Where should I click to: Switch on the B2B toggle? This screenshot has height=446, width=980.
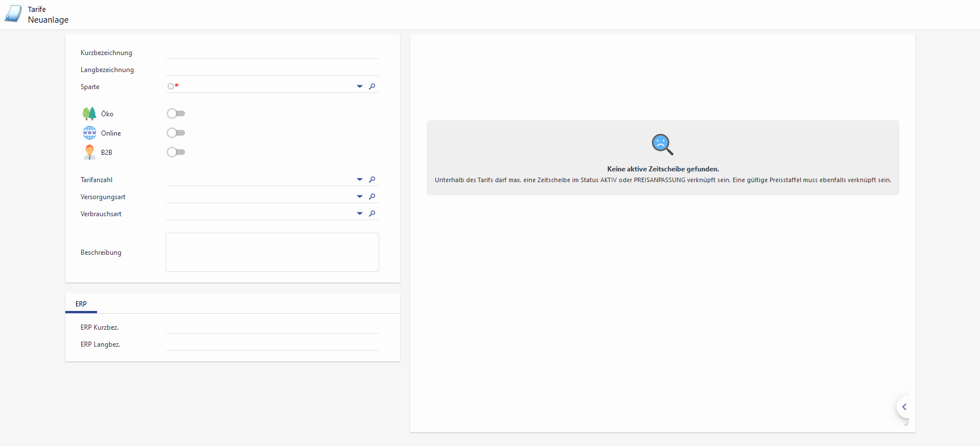point(176,152)
